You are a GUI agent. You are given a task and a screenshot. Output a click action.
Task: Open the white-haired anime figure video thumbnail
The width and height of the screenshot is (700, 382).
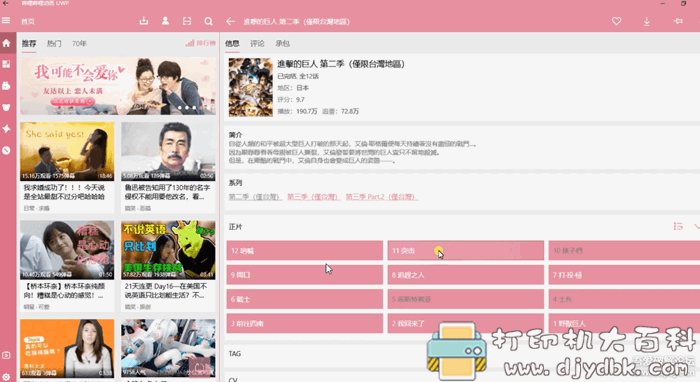168,348
